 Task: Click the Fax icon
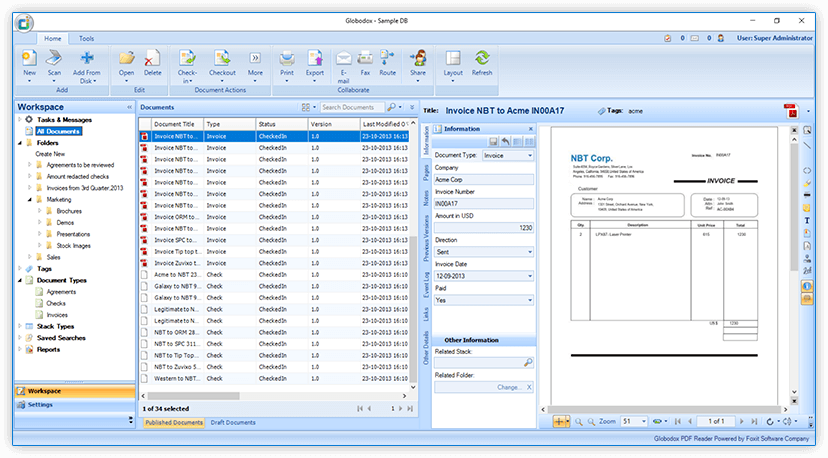pos(365,58)
